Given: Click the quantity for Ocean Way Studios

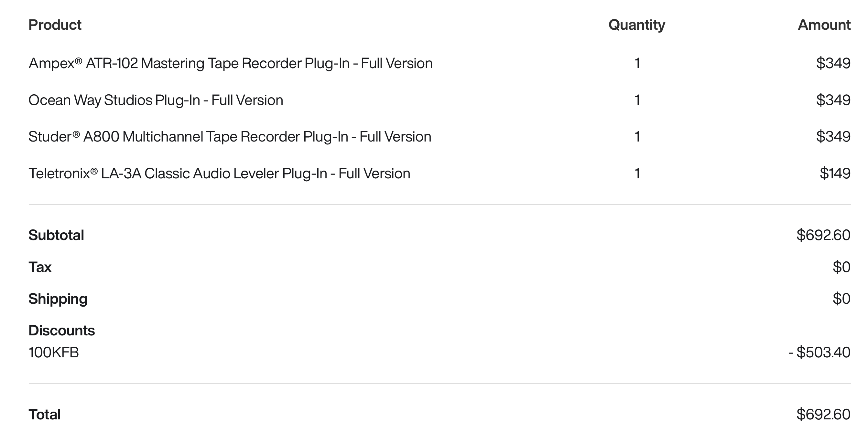Looking at the screenshot, I should pos(637,100).
